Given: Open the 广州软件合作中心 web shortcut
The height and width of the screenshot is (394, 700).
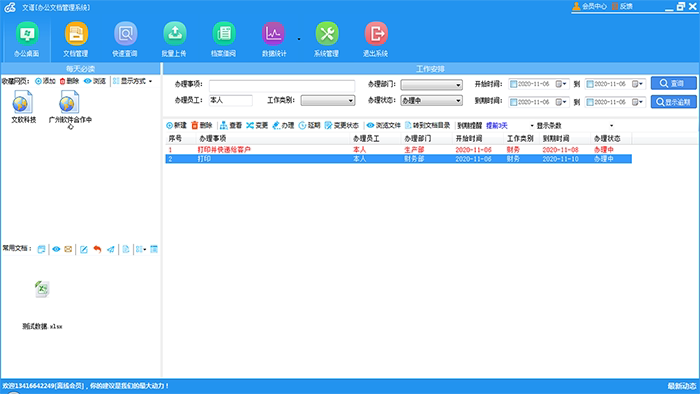Looking at the screenshot, I should click(x=70, y=109).
